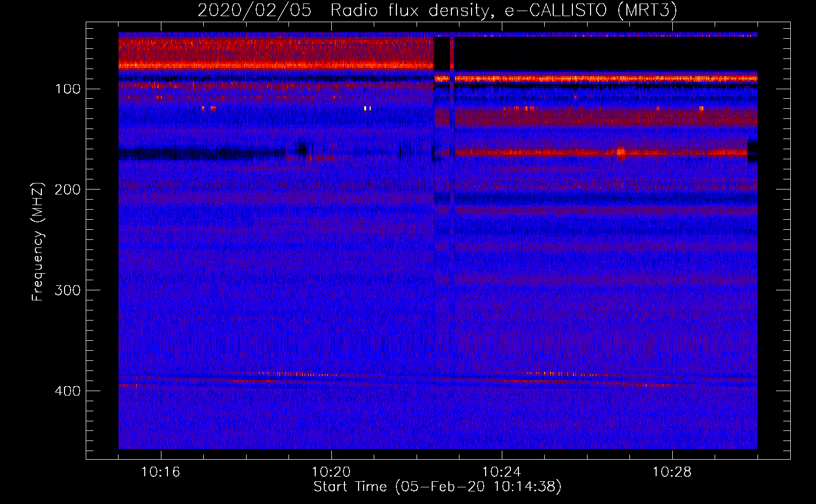Select the '300' frequency tick label

[68, 290]
